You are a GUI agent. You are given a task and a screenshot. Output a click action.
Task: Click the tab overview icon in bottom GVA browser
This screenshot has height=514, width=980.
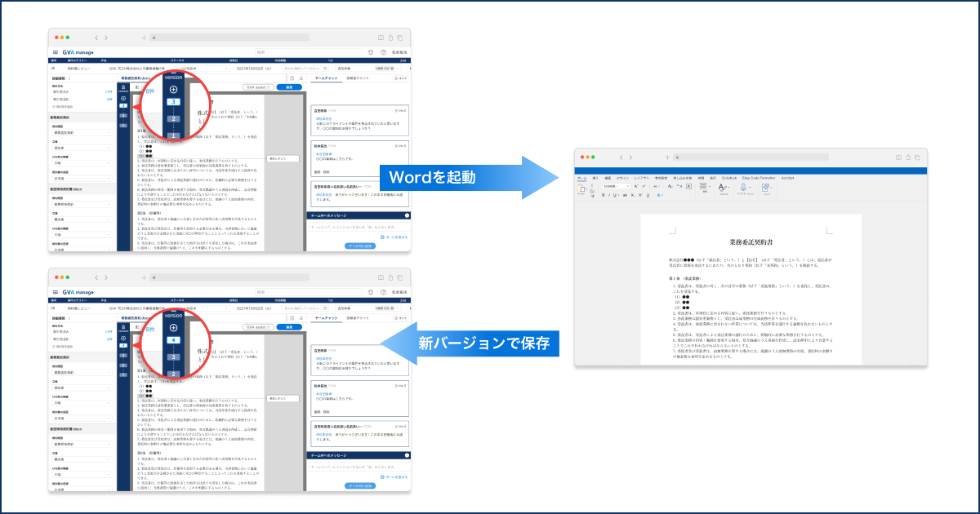[401, 277]
